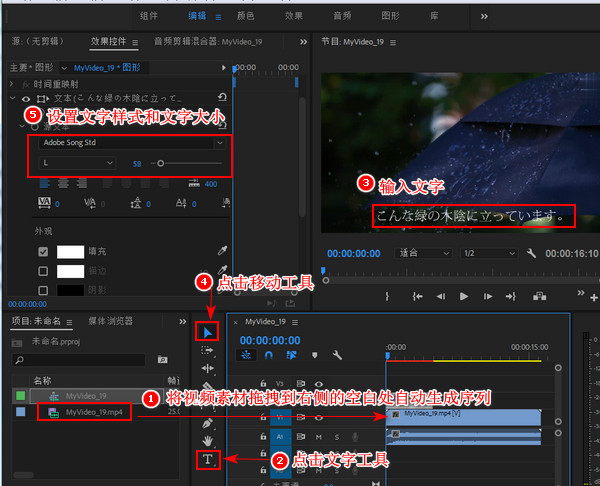Click the eyedropper for fill color
The height and width of the screenshot is (486, 600).
tap(222, 251)
